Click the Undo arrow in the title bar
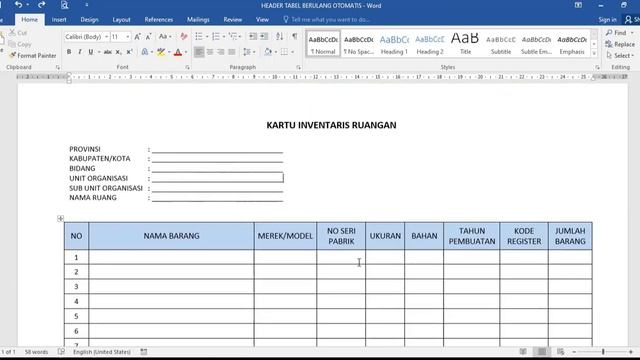Viewport: 640px width, 360px height. [18, 5]
